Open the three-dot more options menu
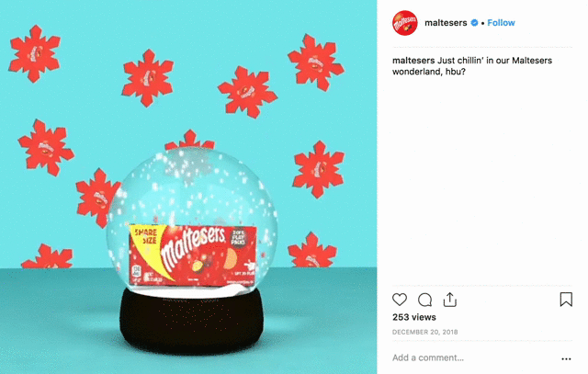This screenshot has height=374, width=588. point(566,359)
